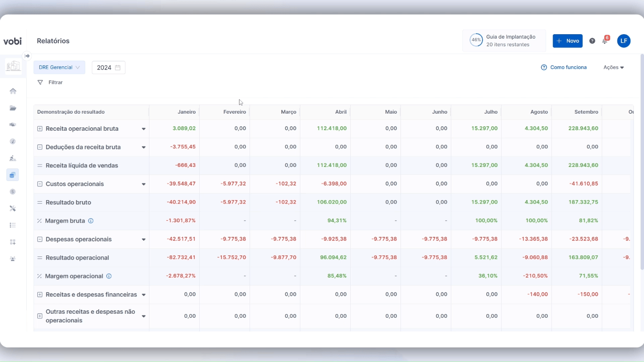Collapse the Deduções da receita bruta row
Screen dimensions: 644x362
tap(40, 147)
